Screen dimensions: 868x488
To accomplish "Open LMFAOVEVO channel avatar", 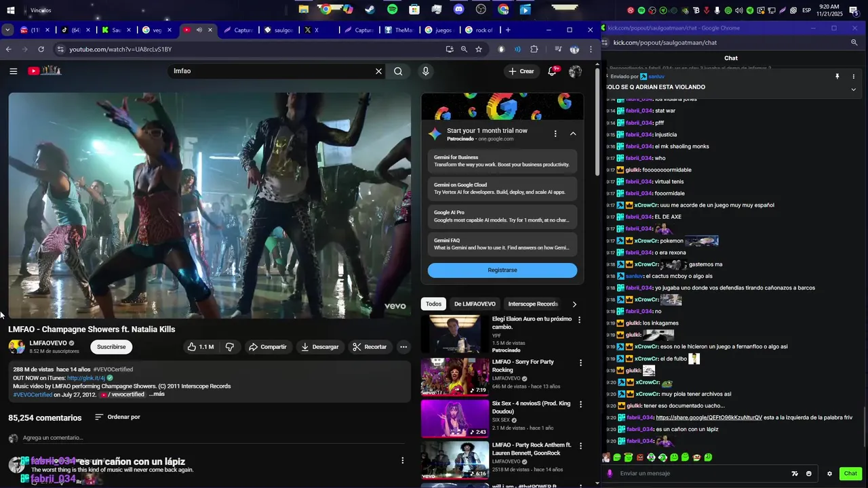I will pos(16,347).
